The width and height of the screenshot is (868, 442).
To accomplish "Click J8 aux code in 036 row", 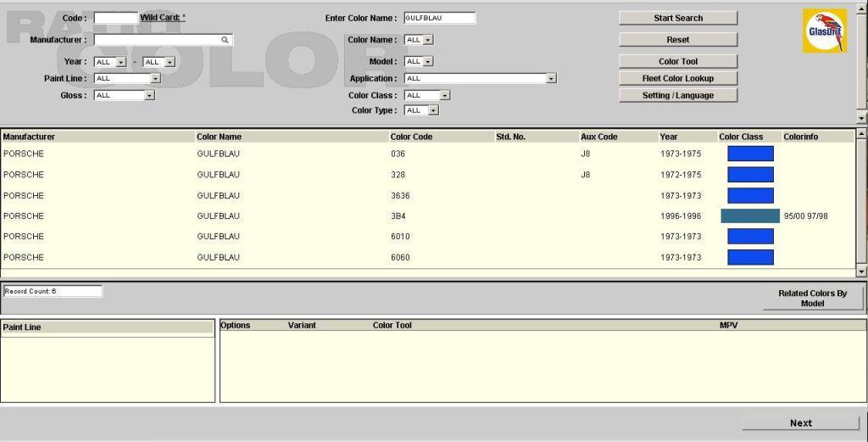I will pyautogui.click(x=586, y=154).
